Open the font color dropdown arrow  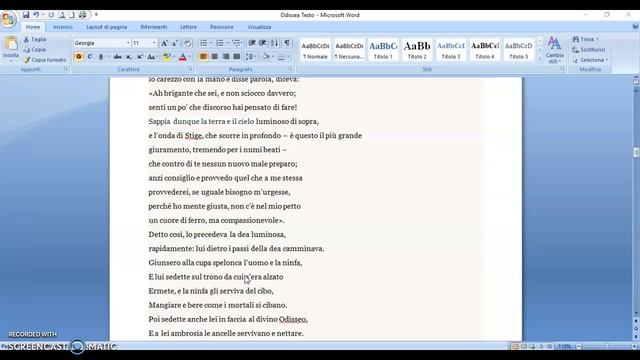(190, 57)
